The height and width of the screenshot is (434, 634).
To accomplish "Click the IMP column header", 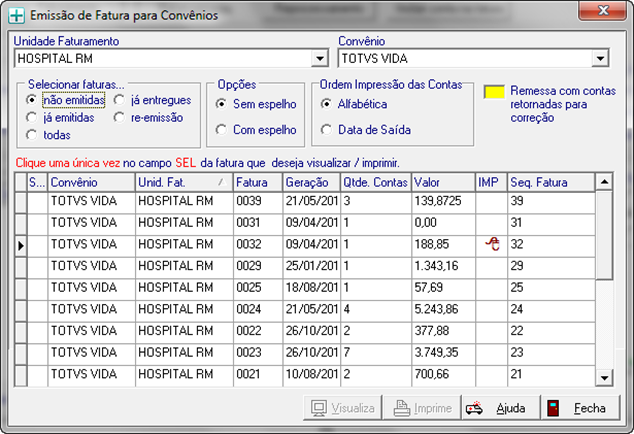I will [x=491, y=182].
